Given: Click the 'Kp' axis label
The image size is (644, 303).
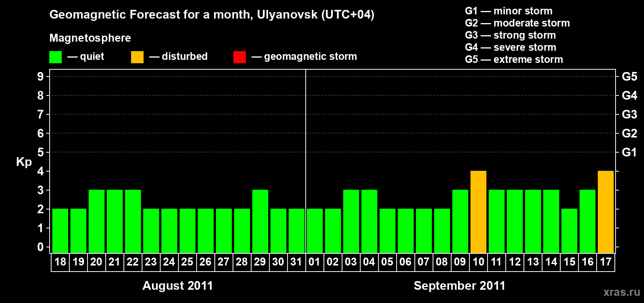Looking at the screenshot, I should coord(24,162).
